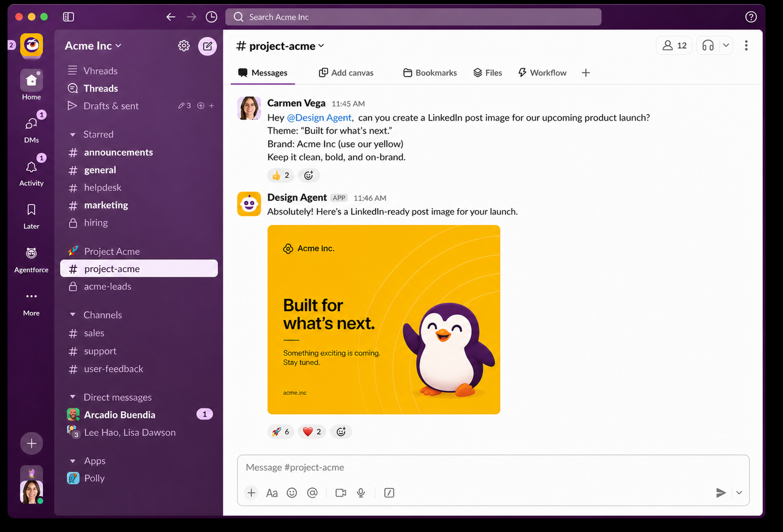
Task: Open send options chevron
Action: (x=739, y=493)
